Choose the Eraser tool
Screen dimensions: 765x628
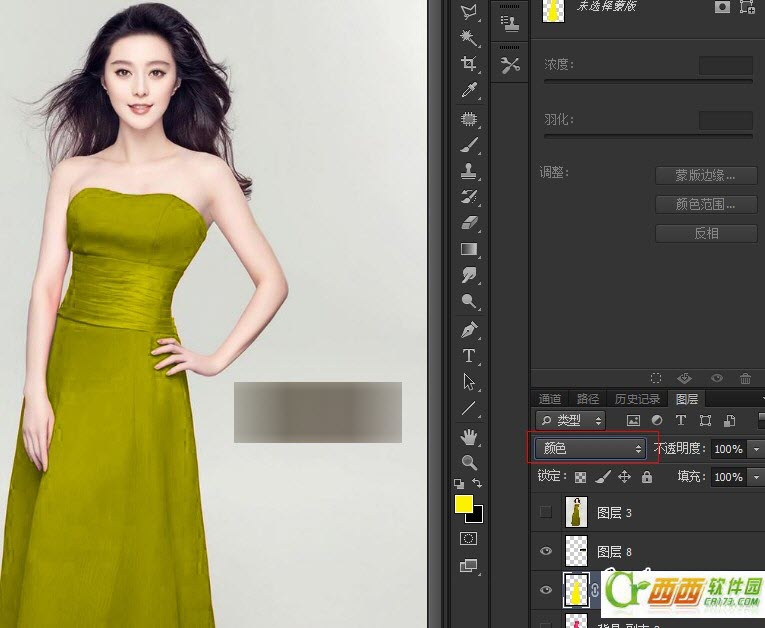(x=468, y=222)
